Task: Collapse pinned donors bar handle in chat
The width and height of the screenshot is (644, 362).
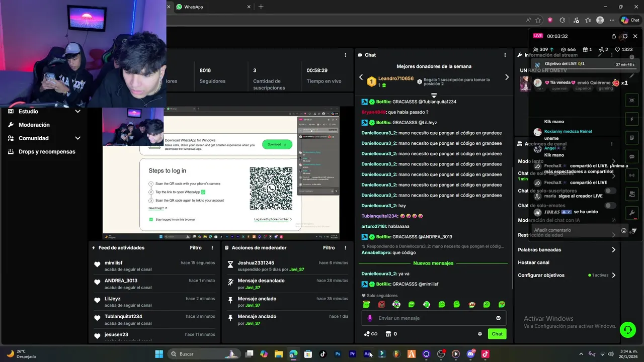Action: click(434, 95)
